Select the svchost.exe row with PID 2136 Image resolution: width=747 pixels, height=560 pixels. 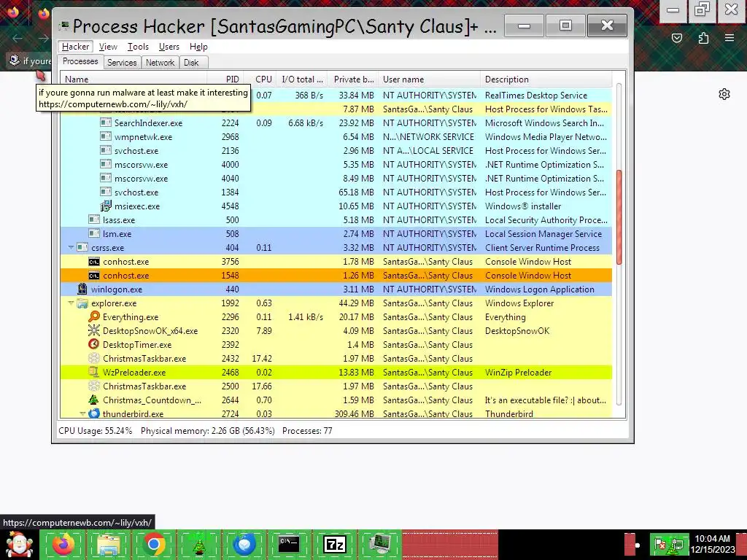(336, 150)
